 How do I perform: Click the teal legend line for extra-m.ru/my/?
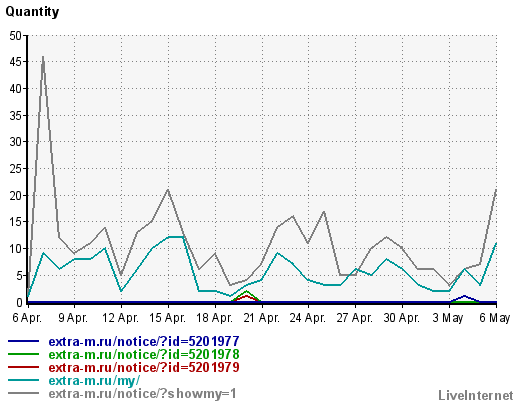(x=23, y=380)
